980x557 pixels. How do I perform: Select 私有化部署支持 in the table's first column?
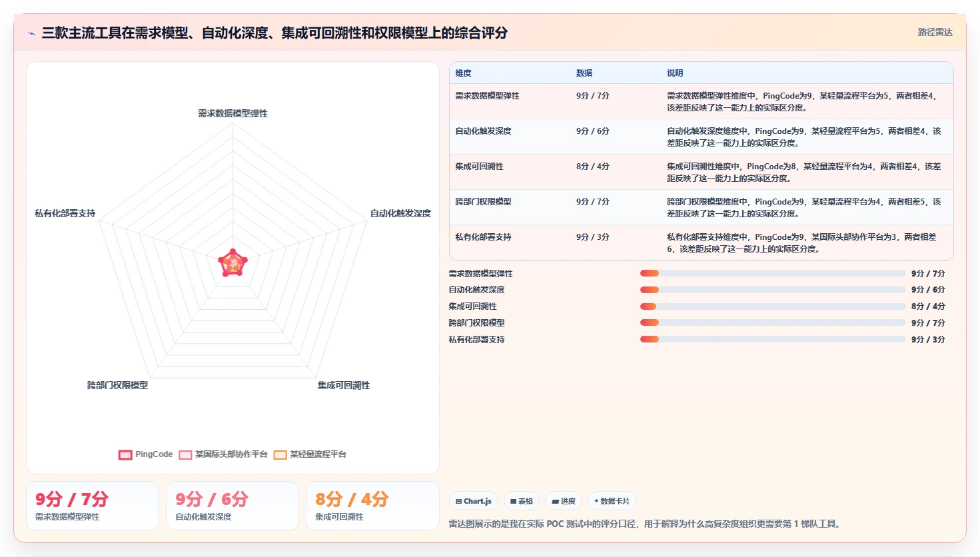coord(483,237)
